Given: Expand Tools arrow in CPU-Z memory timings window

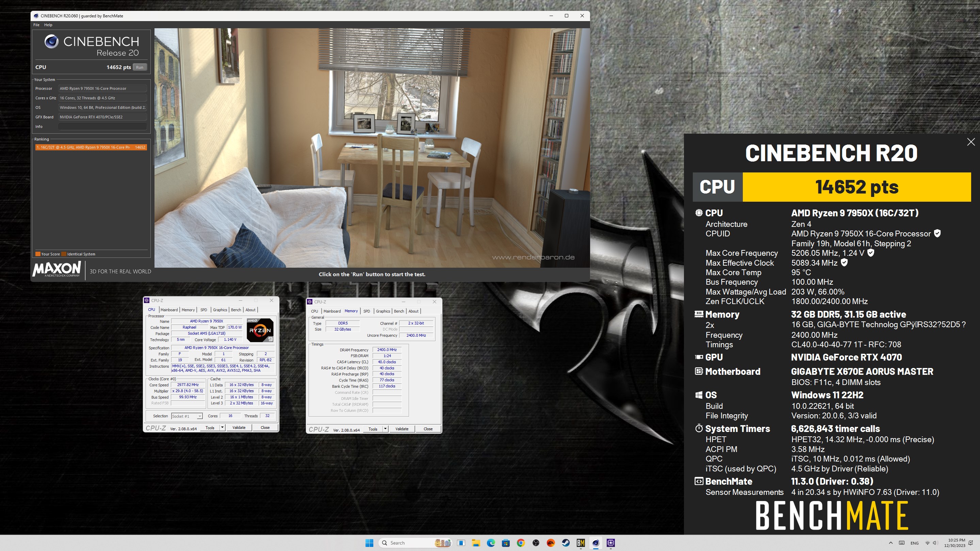Looking at the screenshot, I should pyautogui.click(x=385, y=429).
